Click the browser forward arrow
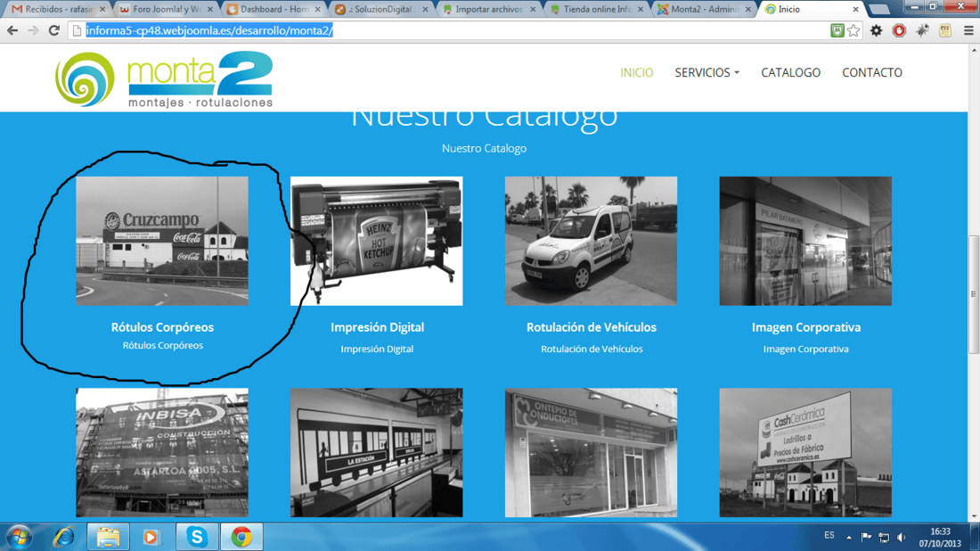 coord(33,30)
